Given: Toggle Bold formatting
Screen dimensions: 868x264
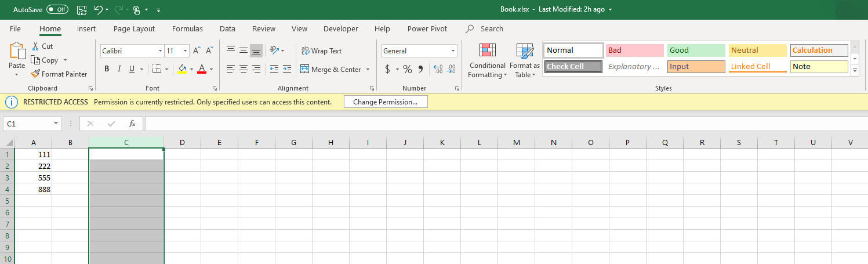Looking at the screenshot, I should pyautogui.click(x=107, y=69).
